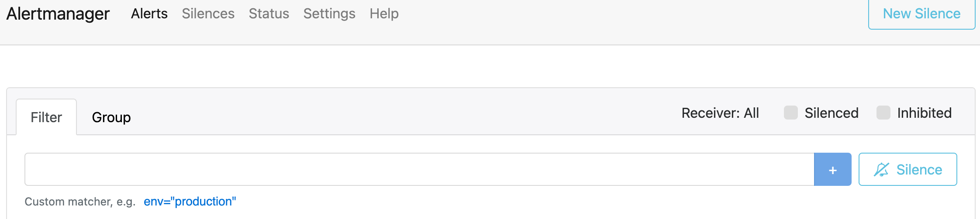The width and height of the screenshot is (980, 219).
Task: Open the Settings page in navbar
Action: click(x=329, y=14)
